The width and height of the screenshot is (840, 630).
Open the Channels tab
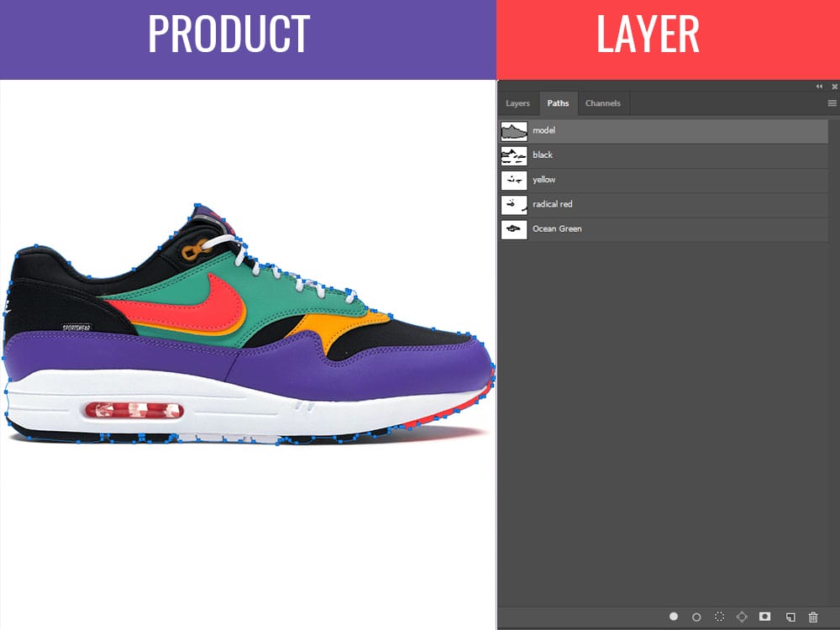tap(602, 103)
